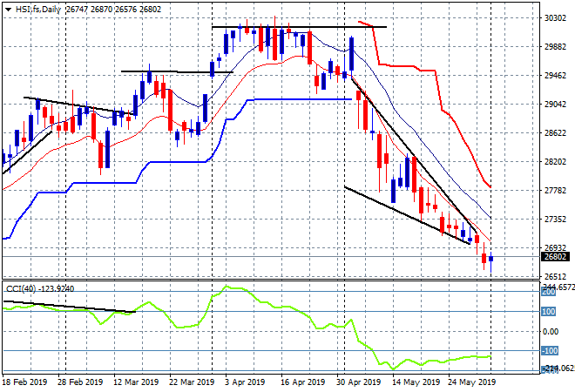Viewport: 575px width, 392px height.
Task: Select the 3 Apr 2019 date label
Action: pyautogui.click(x=245, y=382)
